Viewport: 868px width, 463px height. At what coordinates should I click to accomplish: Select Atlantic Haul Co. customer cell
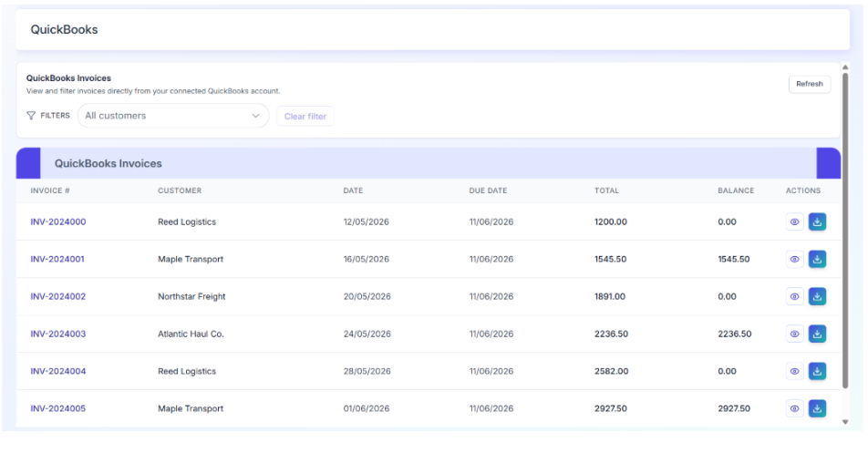coord(191,334)
